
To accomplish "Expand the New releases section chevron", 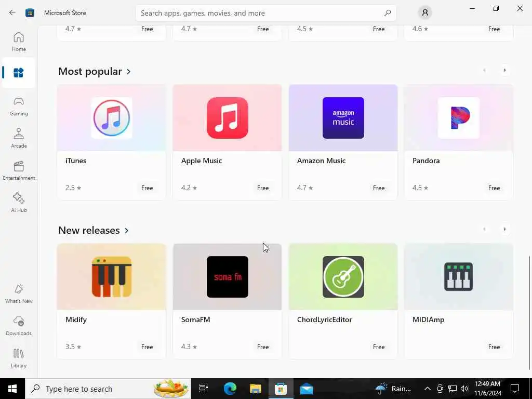I will coord(127,230).
